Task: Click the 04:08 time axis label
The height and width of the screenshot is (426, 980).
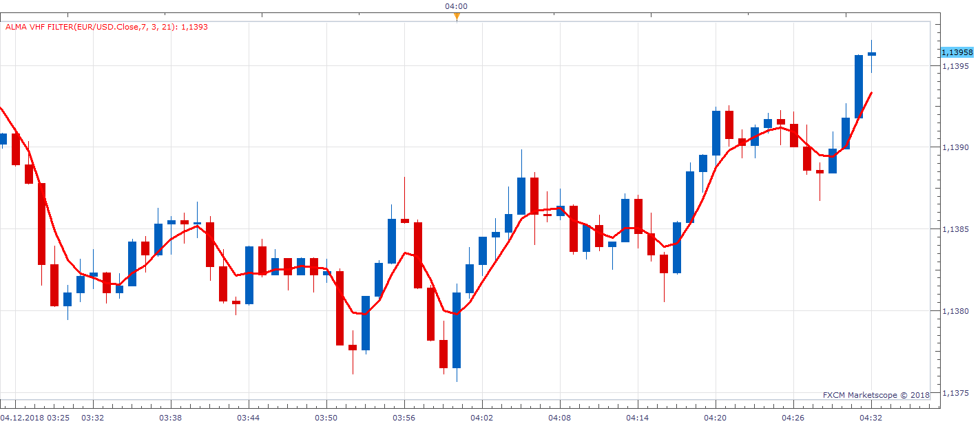Action: (x=559, y=418)
